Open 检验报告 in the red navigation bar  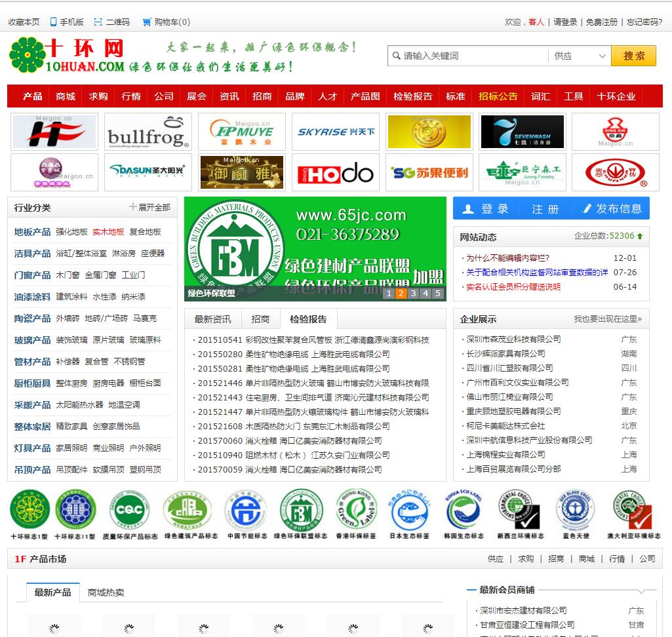pos(413,96)
